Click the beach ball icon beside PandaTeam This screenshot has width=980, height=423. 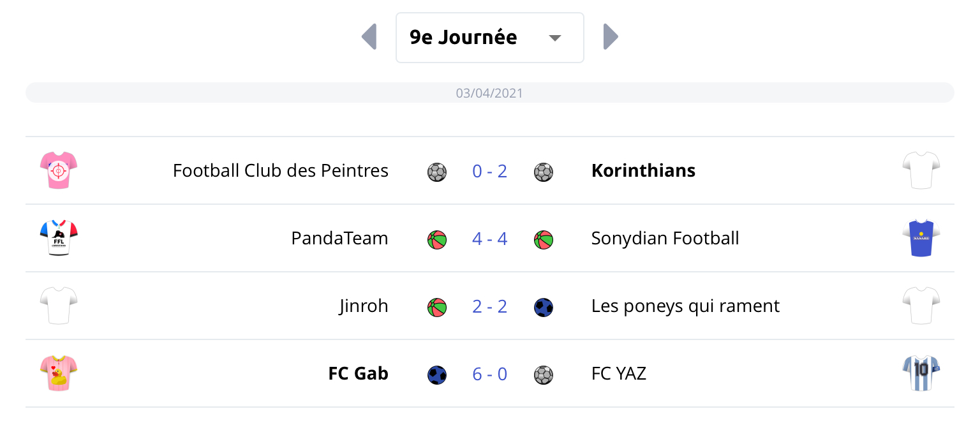point(437,240)
